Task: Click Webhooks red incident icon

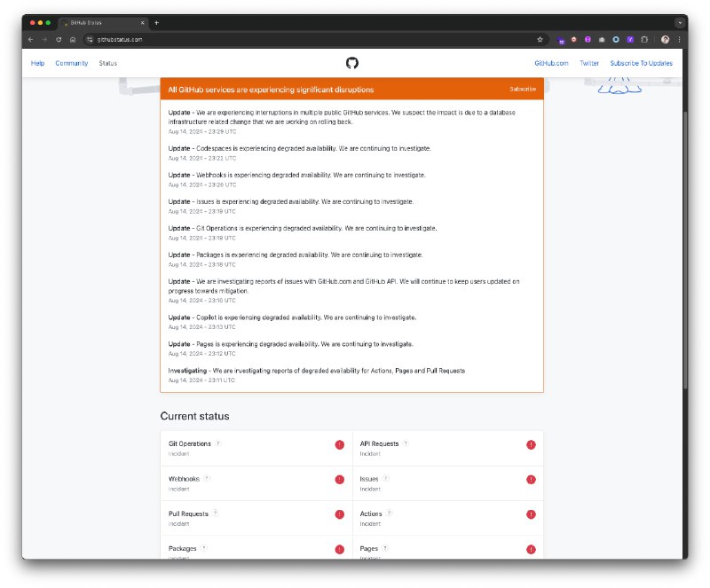Action: click(x=340, y=480)
